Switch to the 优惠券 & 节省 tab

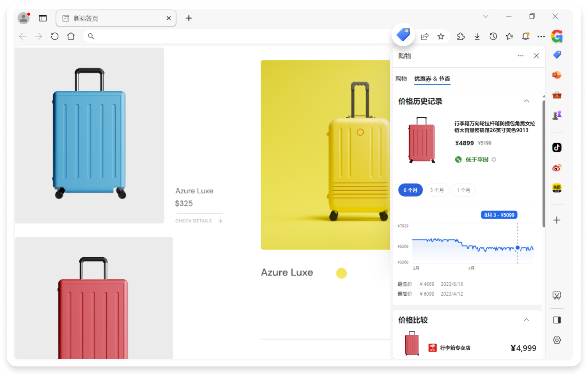(432, 79)
